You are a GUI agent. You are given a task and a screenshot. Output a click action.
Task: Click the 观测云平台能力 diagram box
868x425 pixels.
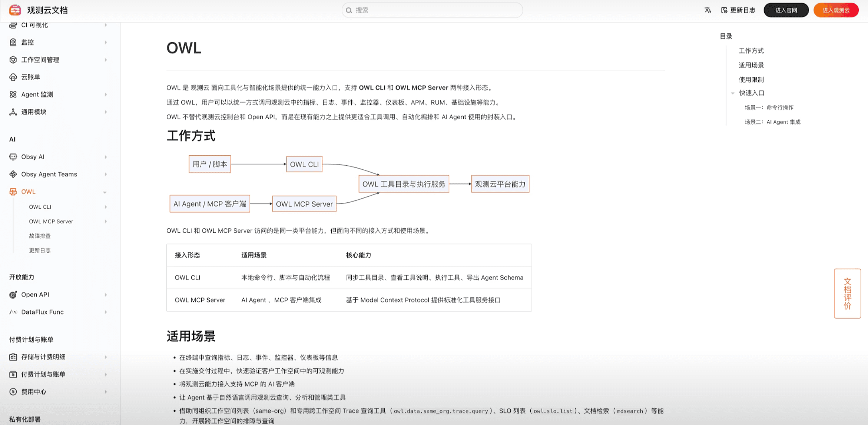click(x=500, y=184)
